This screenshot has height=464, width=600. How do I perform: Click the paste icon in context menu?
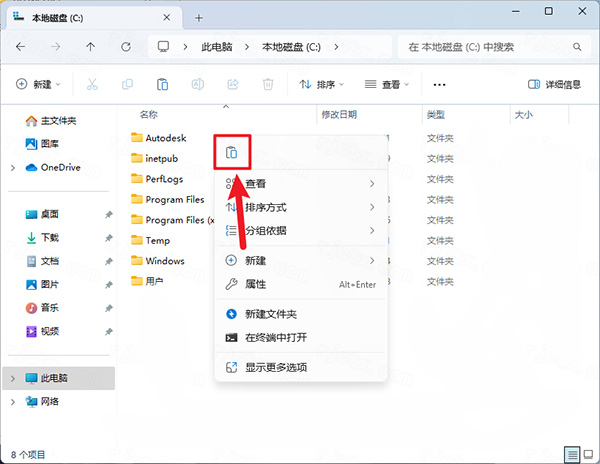pyautogui.click(x=232, y=153)
